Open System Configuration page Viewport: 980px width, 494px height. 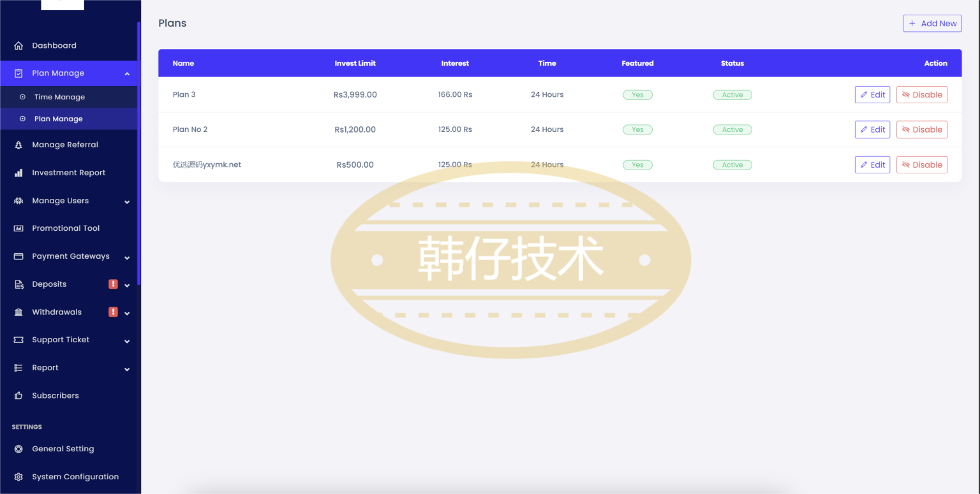68,477
